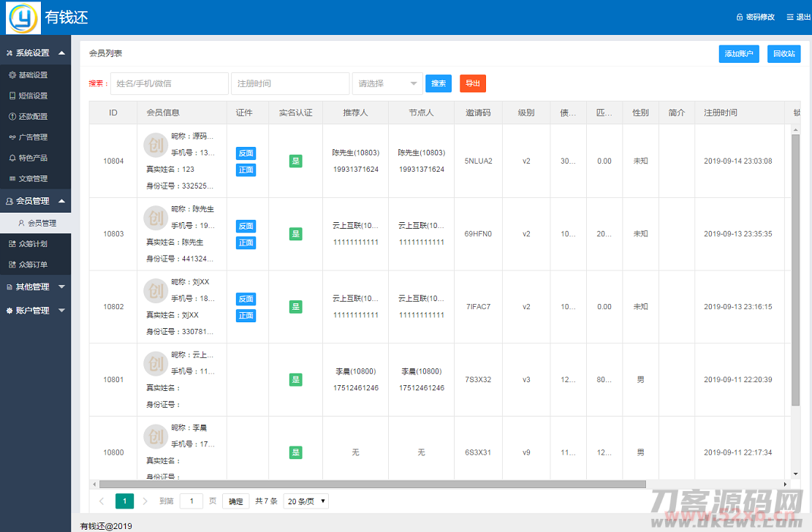Screen dimensions: 812x532
Task: Select 众筹计划 in the sidebar
Action: click(33, 244)
